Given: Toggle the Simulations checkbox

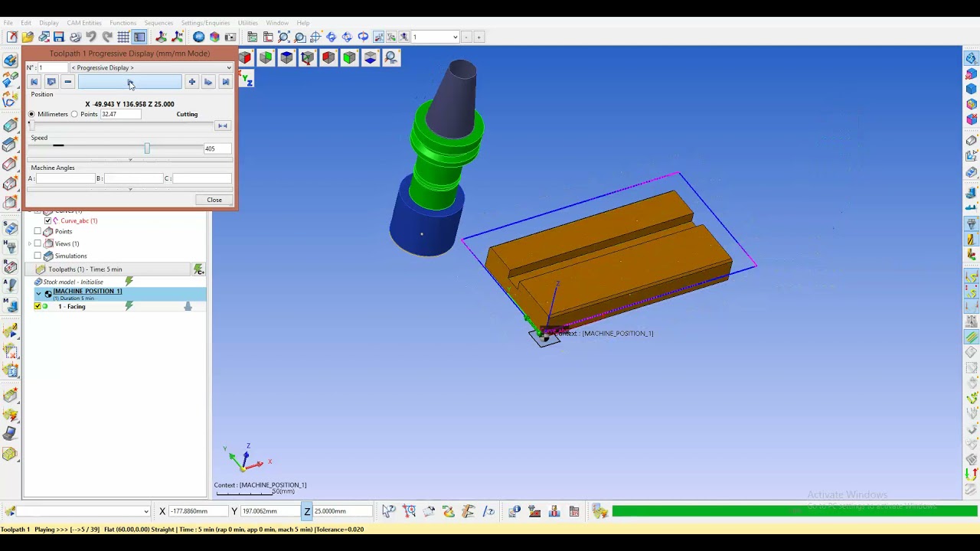Looking at the screenshot, I should [38, 256].
